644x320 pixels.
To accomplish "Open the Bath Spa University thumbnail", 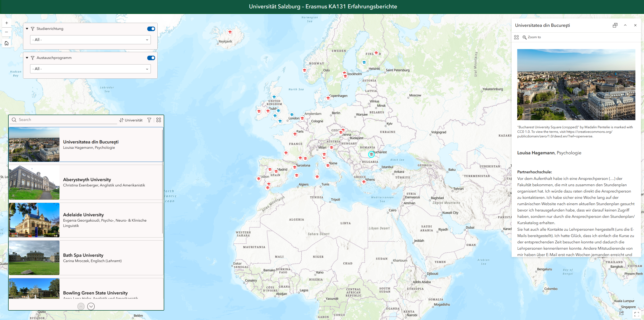I will click(x=34, y=258).
